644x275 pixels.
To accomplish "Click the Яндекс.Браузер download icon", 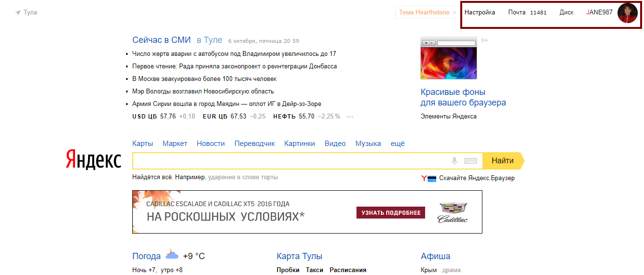I will click(429, 178).
